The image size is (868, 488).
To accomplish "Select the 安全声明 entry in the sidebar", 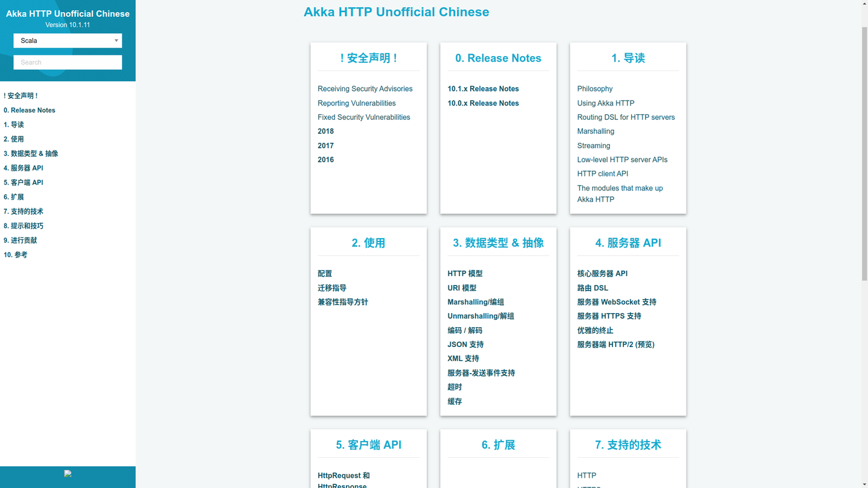I will (x=21, y=95).
